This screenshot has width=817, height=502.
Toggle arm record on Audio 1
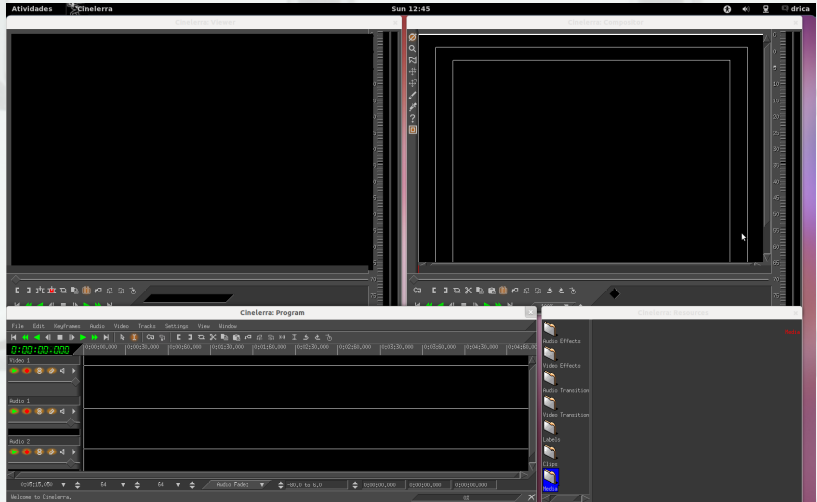(x=27, y=411)
